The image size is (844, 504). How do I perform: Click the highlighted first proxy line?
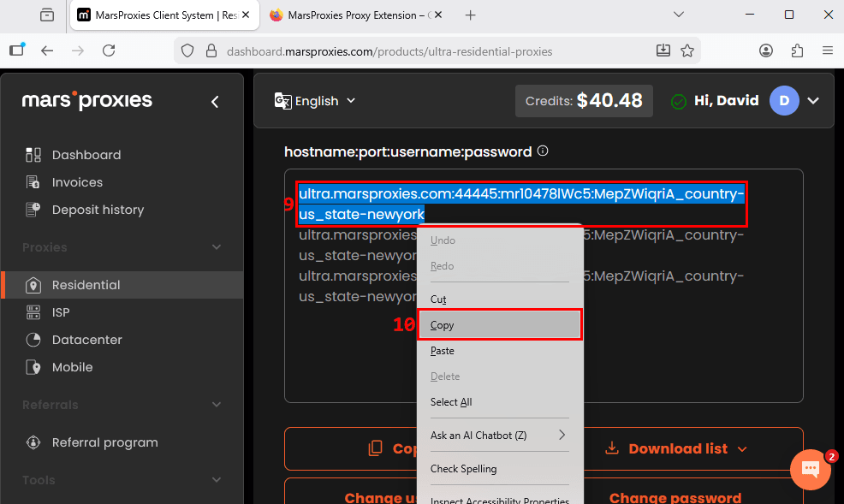click(521, 204)
